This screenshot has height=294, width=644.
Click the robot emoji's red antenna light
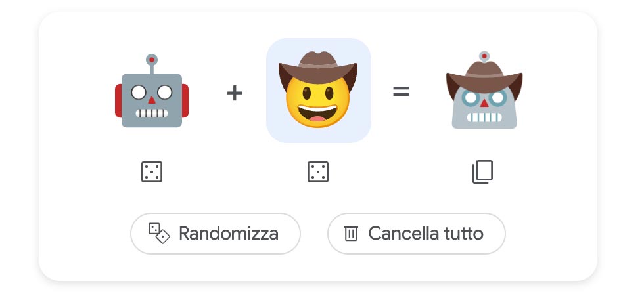click(x=152, y=60)
